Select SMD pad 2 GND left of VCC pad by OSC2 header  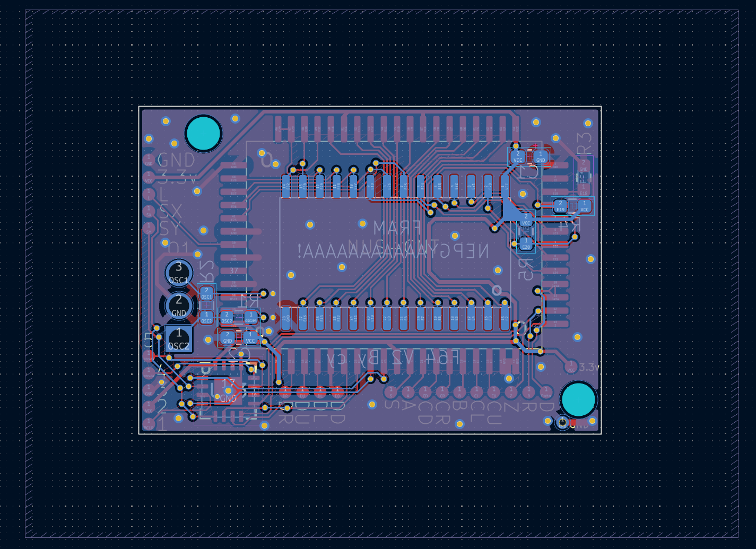point(228,337)
